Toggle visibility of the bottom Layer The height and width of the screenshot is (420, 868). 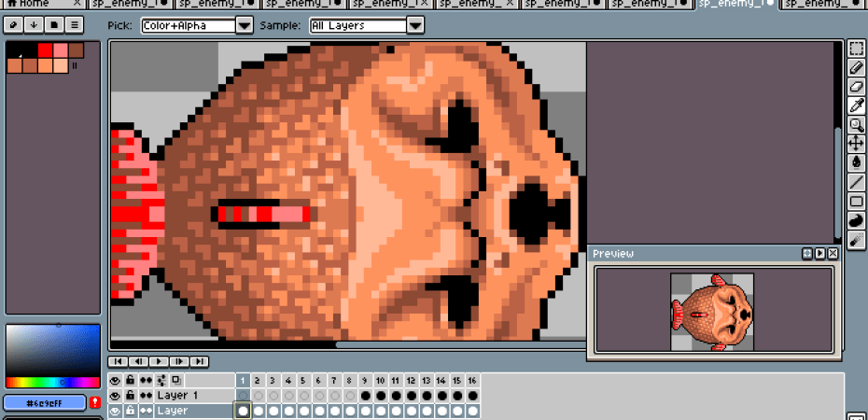(x=116, y=411)
